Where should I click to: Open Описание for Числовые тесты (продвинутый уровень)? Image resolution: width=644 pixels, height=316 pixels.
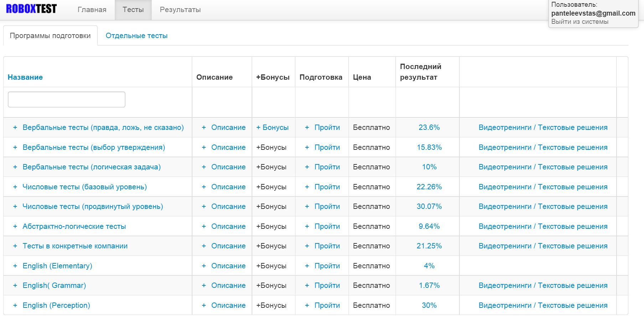[228, 206]
